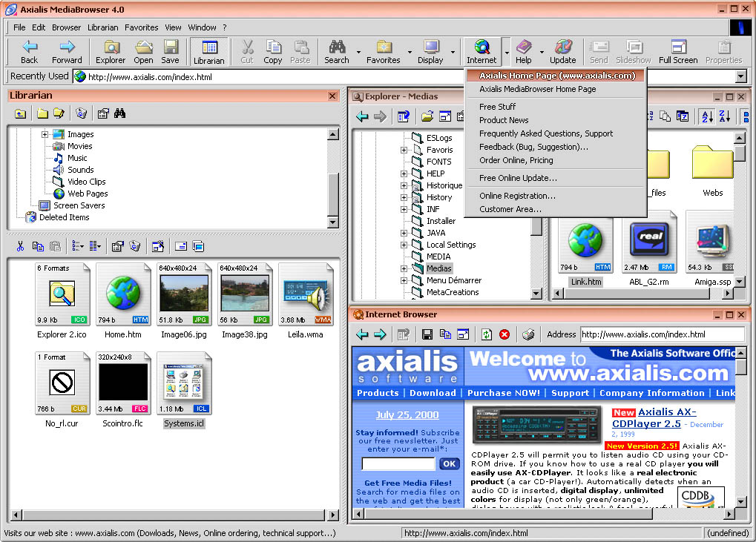Toggle the Librarian toolbar button
This screenshot has height=542, width=756.
pos(208,52)
